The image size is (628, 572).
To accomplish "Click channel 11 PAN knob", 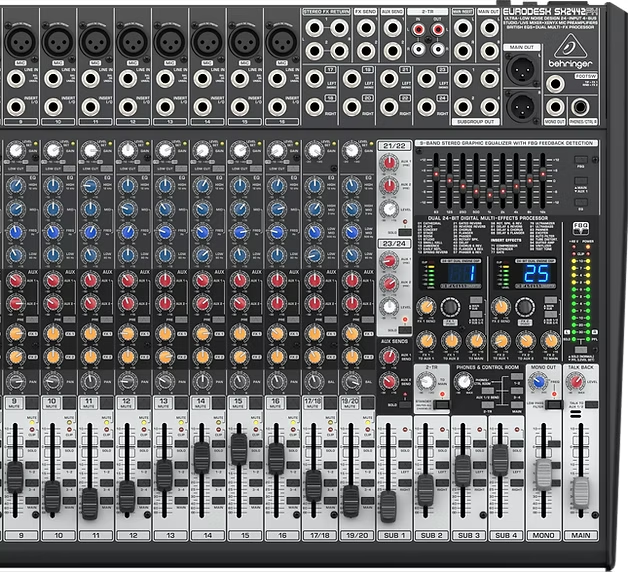I will (x=91, y=381).
